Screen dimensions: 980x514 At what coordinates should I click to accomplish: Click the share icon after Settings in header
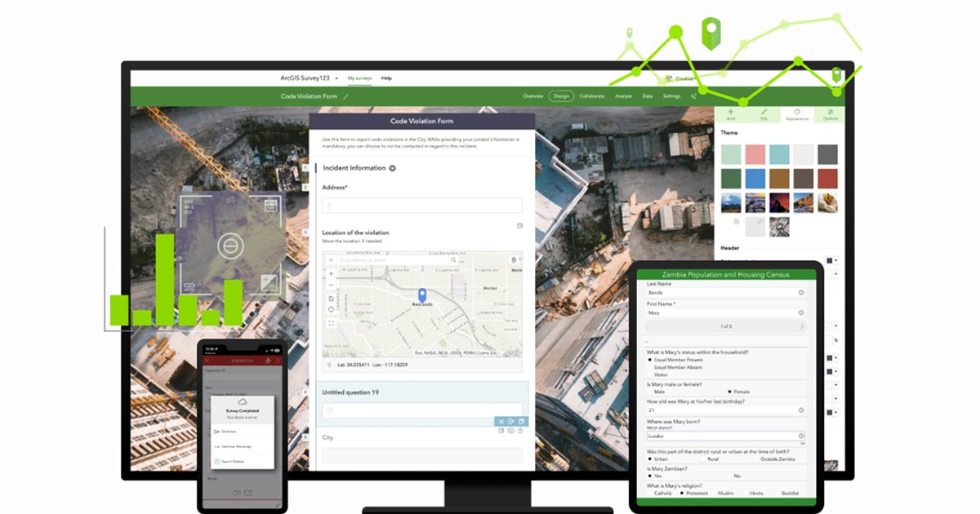tap(693, 96)
